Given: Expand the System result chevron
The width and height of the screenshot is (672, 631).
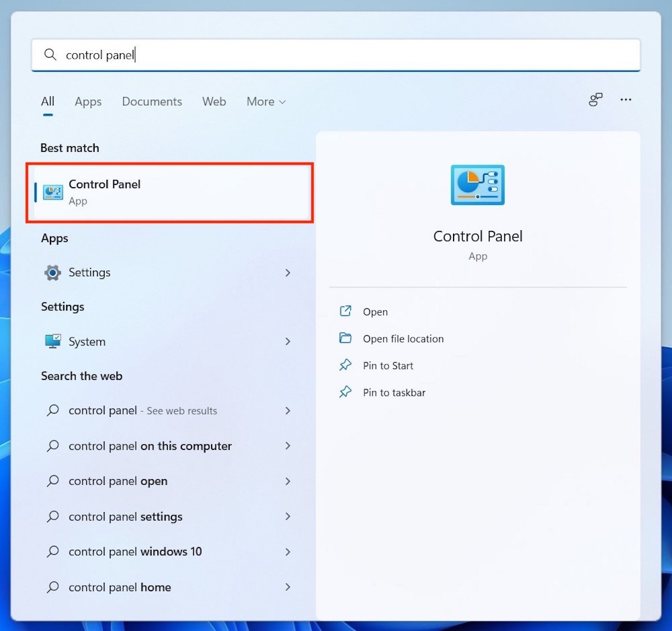Looking at the screenshot, I should point(288,341).
